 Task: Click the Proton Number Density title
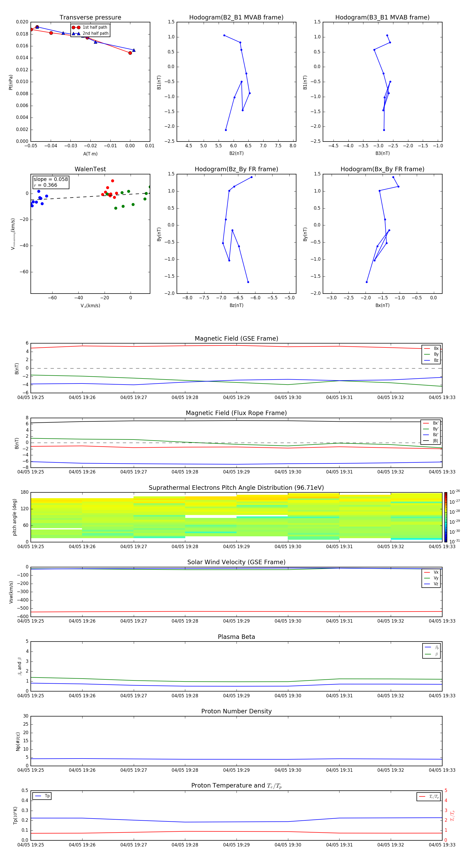pos(236,711)
